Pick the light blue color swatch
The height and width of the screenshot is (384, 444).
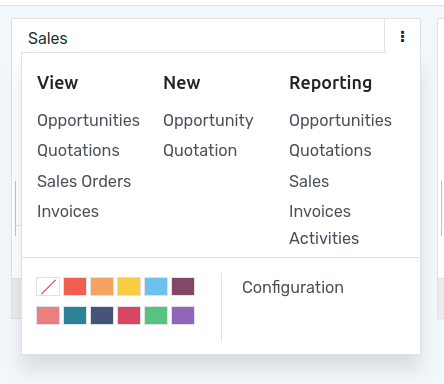156,287
